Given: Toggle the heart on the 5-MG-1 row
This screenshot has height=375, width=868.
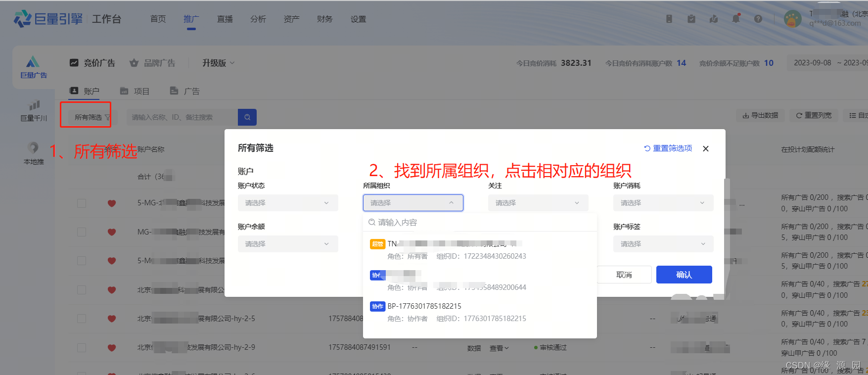Looking at the screenshot, I should pyautogui.click(x=112, y=203).
